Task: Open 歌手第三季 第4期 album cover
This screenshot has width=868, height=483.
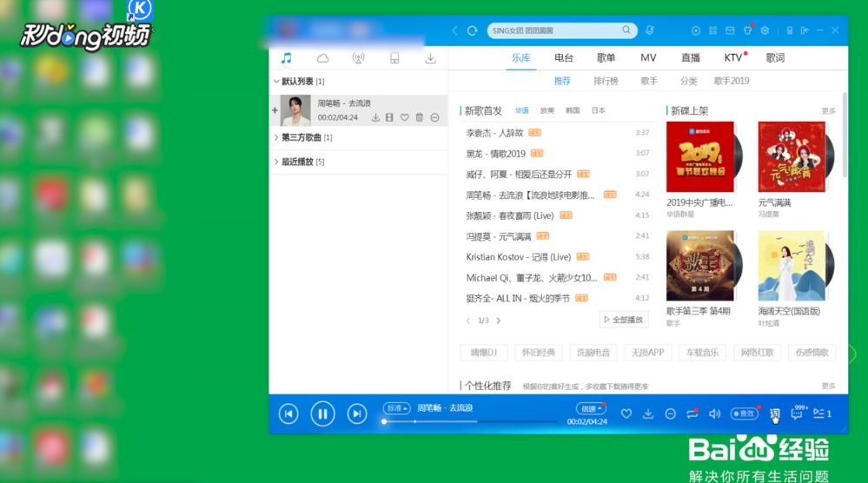Action: pos(700,266)
